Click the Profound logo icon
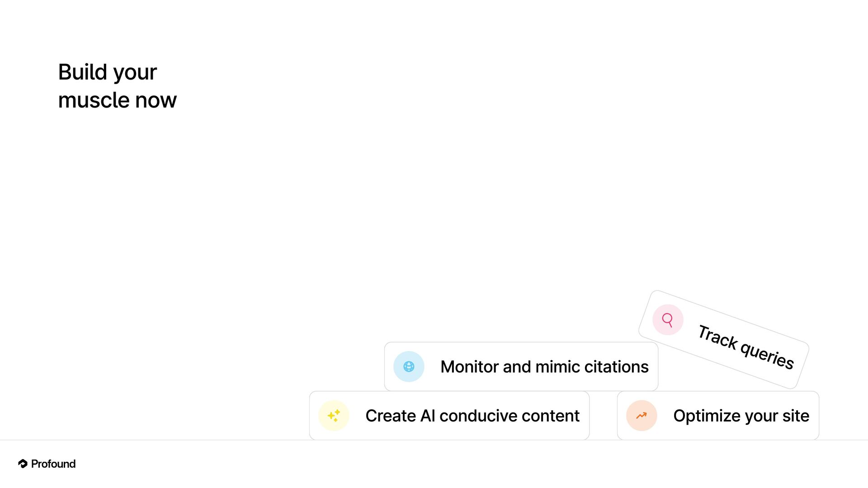Viewport: 868px width, 488px height. (23, 464)
